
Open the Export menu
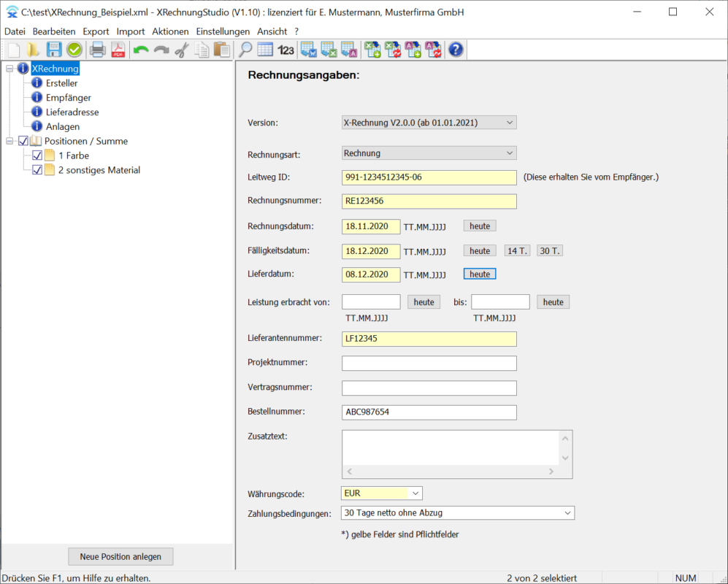[96, 31]
